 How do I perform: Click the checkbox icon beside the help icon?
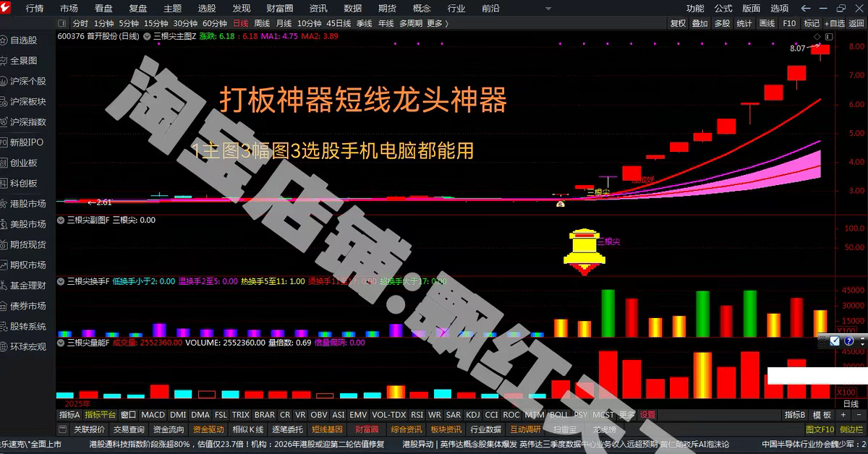pos(835,340)
